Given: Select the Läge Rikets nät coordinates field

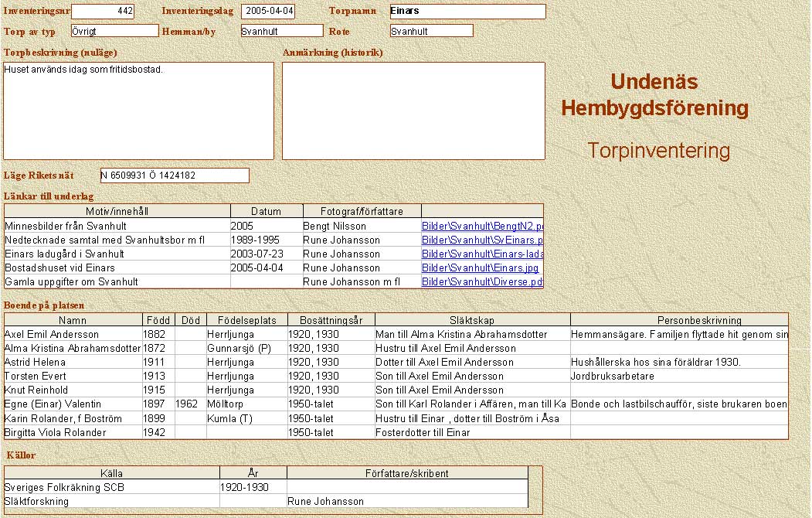Looking at the screenshot, I should (175, 176).
